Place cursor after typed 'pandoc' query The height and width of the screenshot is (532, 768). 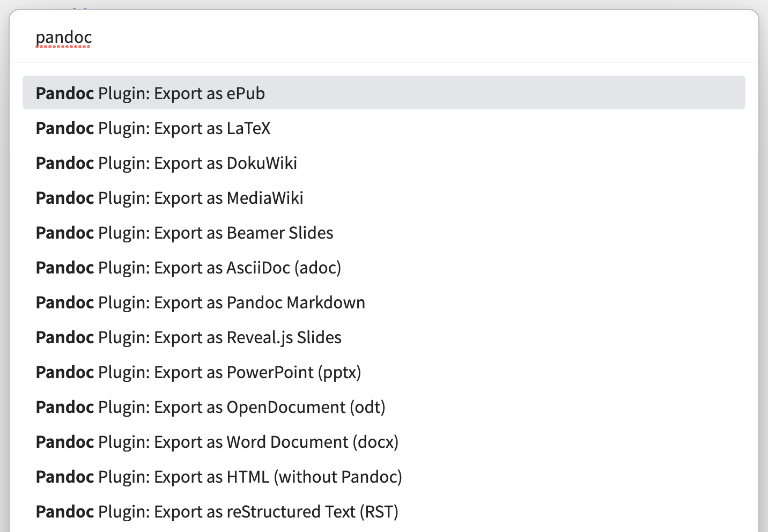pos(93,38)
